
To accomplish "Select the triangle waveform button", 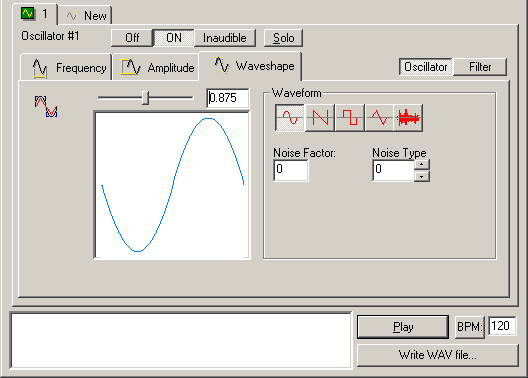I will [379, 117].
